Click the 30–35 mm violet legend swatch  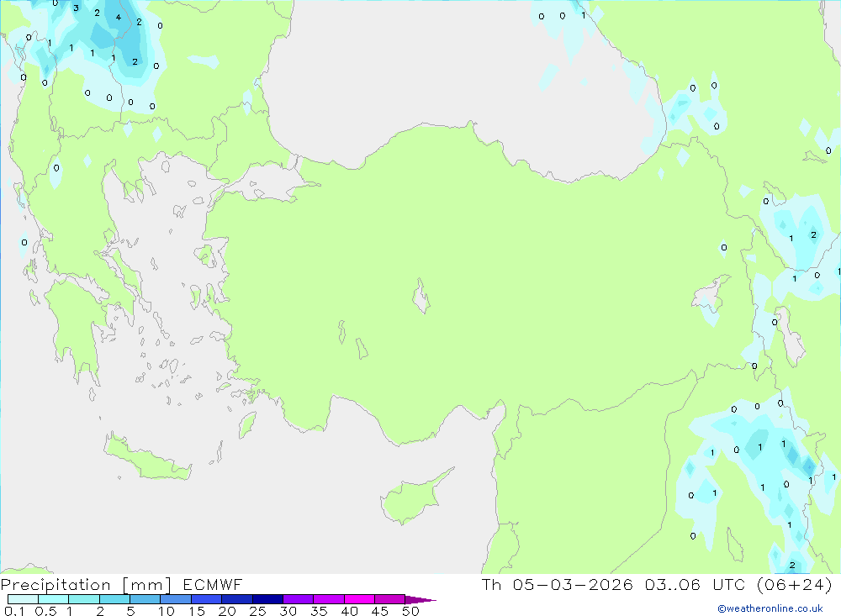[x=299, y=599]
